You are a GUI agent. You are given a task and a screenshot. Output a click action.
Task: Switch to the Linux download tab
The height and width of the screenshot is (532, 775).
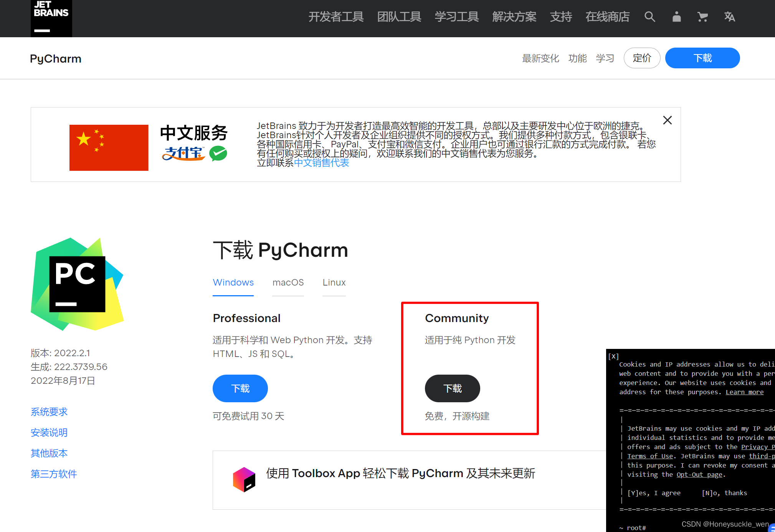[x=334, y=283]
